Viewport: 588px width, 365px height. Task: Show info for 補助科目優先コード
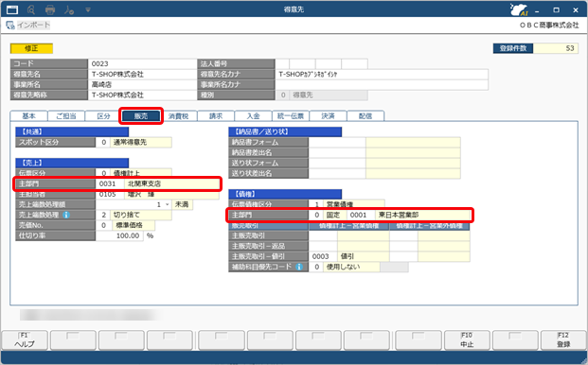299,267
